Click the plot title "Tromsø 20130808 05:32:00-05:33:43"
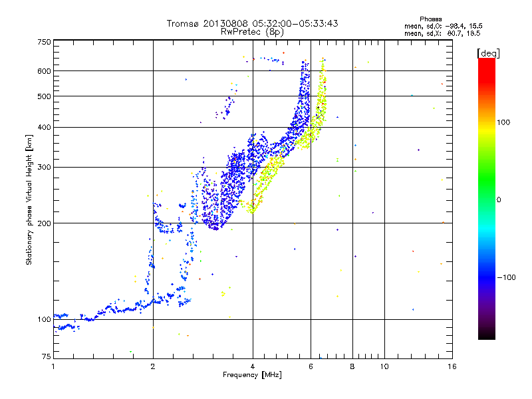 tap(253, 23)
